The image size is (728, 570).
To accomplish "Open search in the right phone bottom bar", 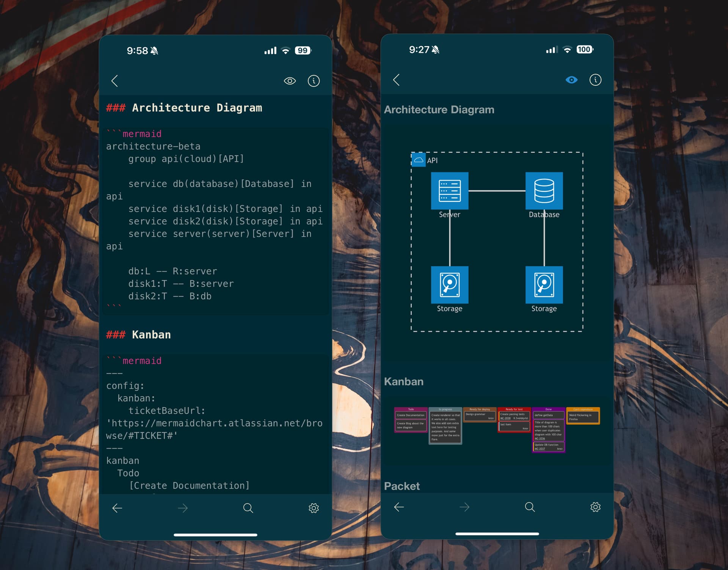I will click(530, 507).
